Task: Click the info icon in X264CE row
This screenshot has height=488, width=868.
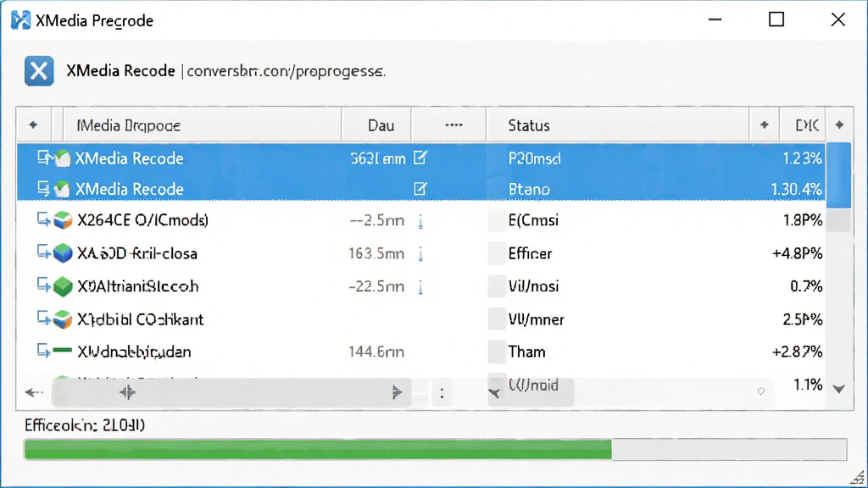Action: tap(420, 221)
